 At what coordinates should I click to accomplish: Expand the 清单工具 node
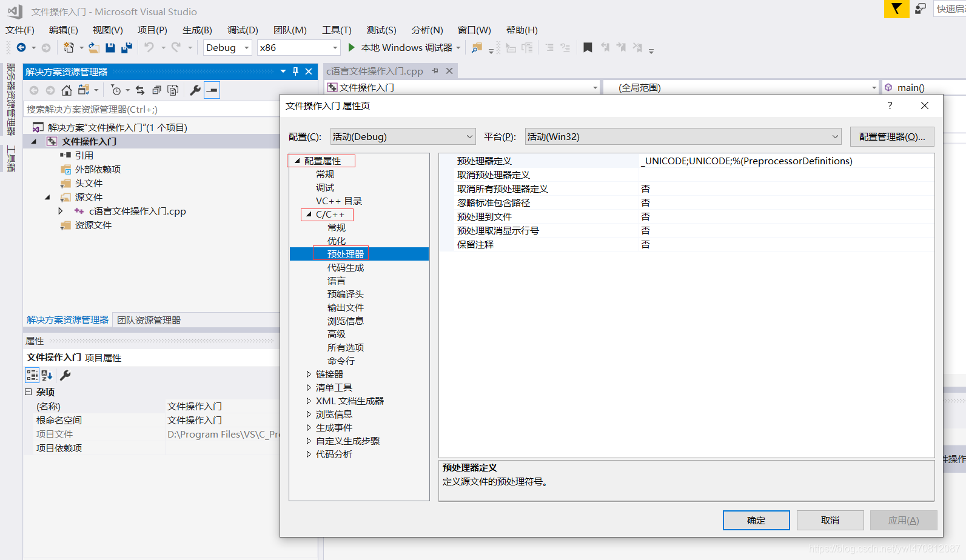click(309, 387)
